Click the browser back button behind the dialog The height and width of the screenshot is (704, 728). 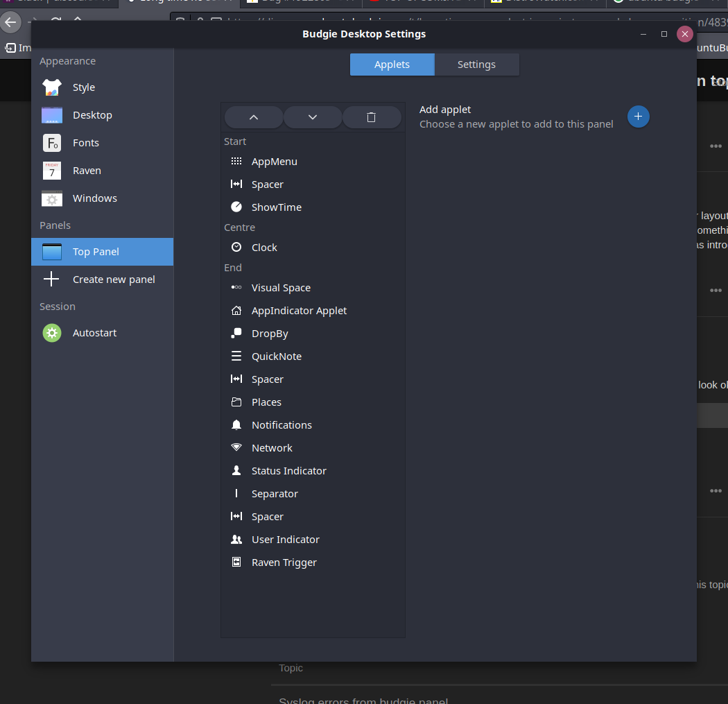[10, 22]
